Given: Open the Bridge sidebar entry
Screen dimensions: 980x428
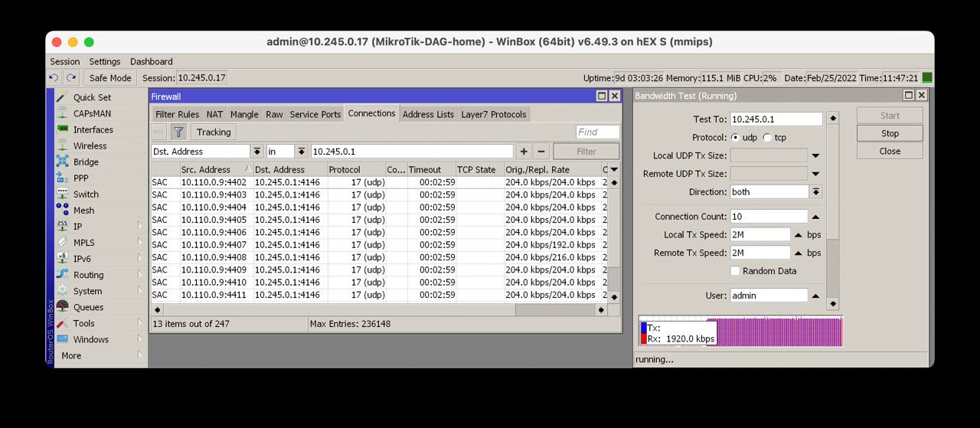Looking at the screenshot, I should pyautogui.click(x=86, y=162).
